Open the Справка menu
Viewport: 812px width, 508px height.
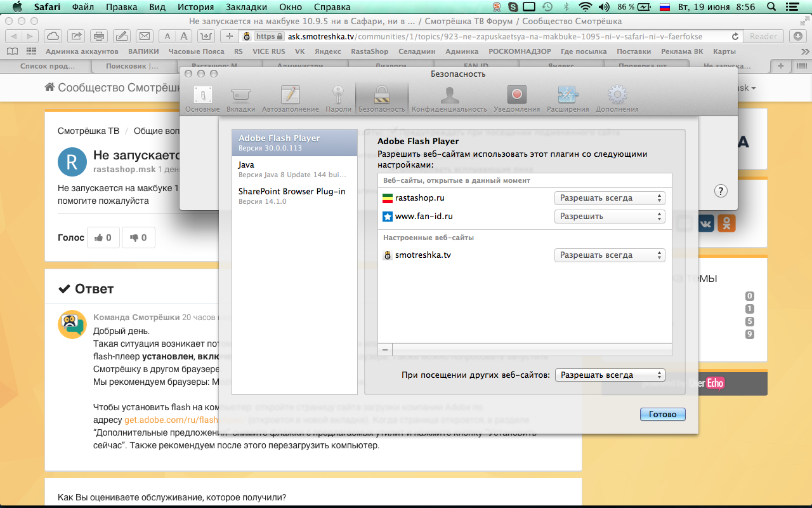[x=331, y=7]
